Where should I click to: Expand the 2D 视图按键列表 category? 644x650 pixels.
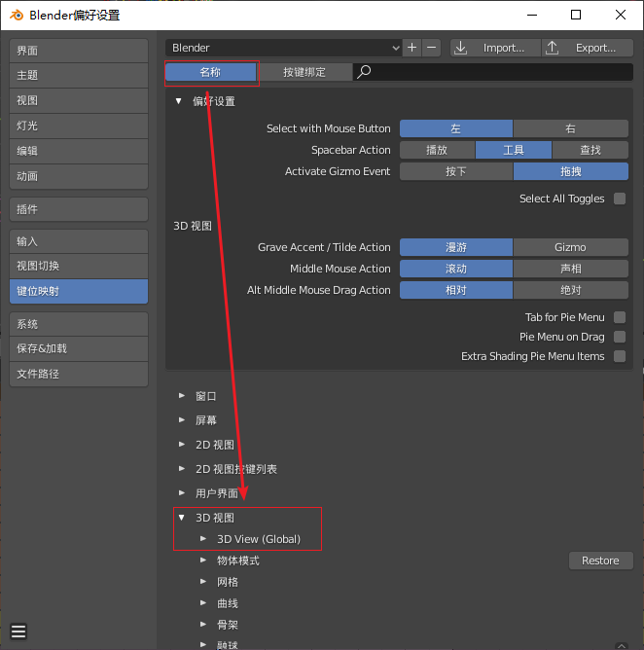[182, 469]
